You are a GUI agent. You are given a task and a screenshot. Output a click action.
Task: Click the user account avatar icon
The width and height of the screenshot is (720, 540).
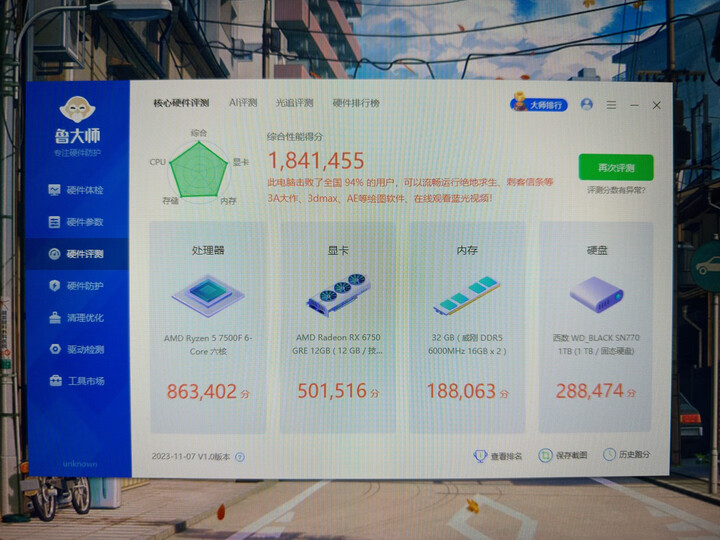click(x=586, y=104)
